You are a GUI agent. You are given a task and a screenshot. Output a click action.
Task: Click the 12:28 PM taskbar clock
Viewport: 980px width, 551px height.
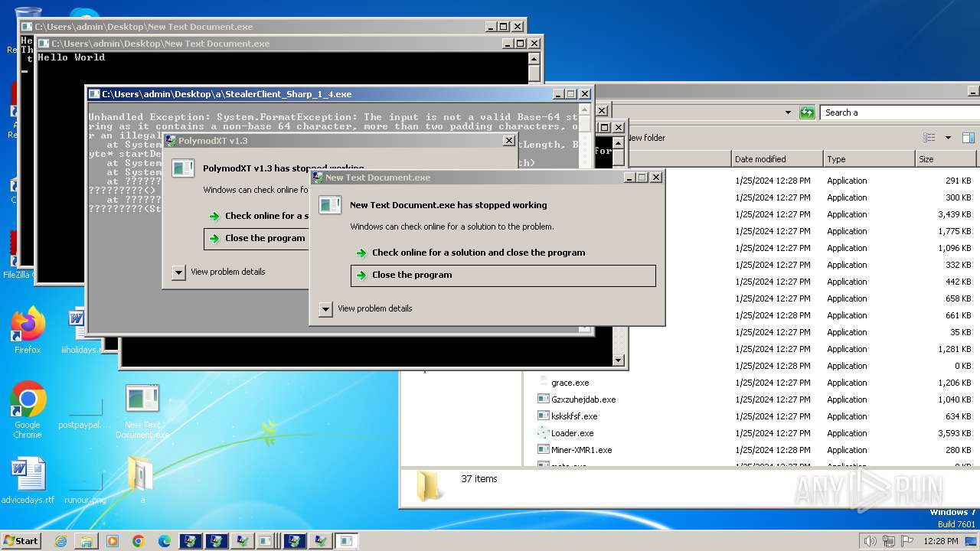click(940, 541)
